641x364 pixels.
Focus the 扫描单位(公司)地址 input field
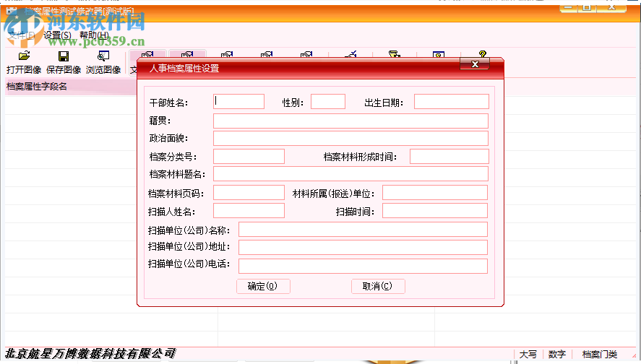point(363,247)
